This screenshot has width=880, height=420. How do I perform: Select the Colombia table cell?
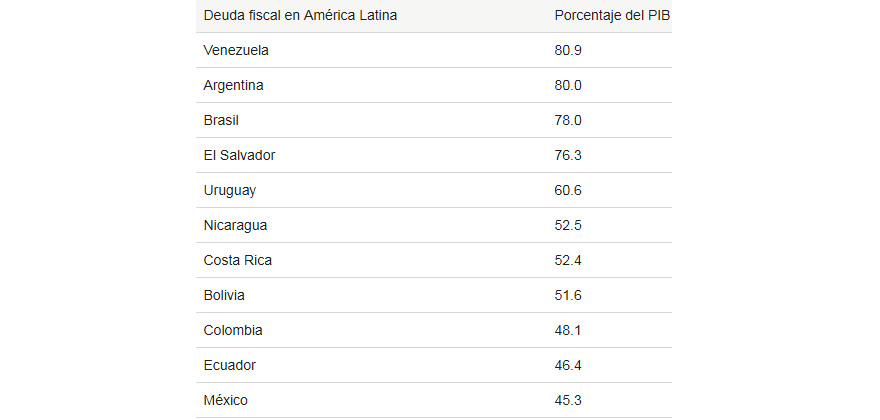(232, 330)
